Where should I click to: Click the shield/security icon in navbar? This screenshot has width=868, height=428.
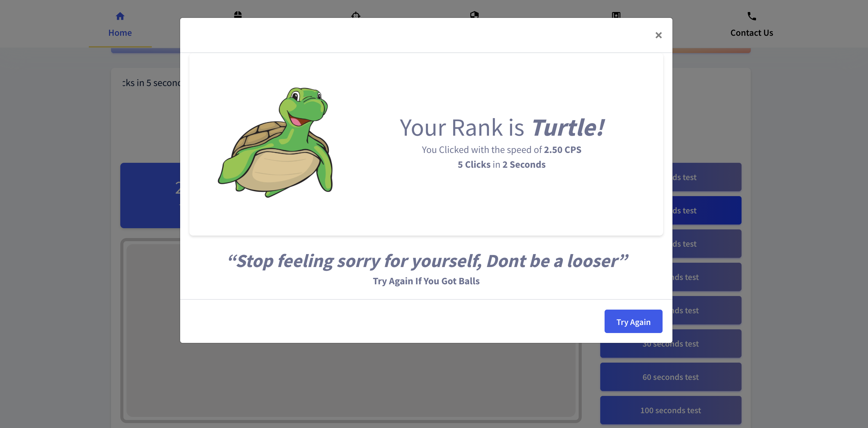pos(474,15)
